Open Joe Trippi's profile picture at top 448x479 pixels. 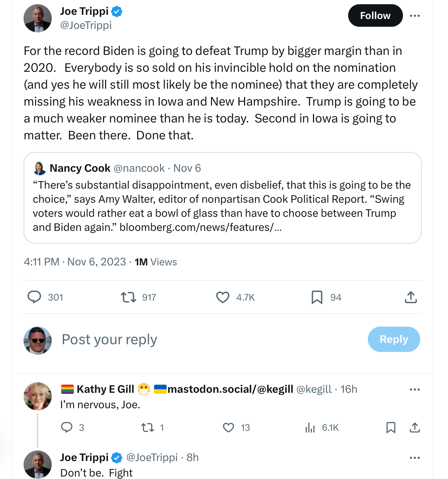tap(38, 18)
